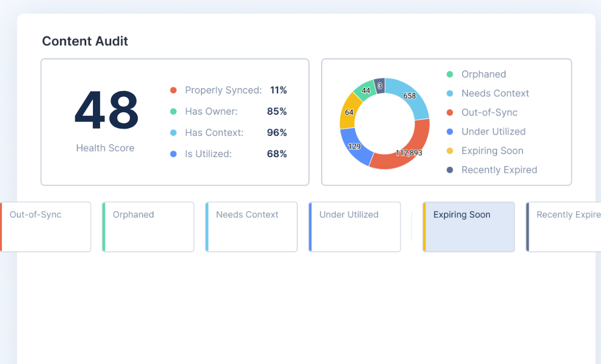Open the Recently Expired tab
Screen dimensions: 601x364
pyautogui.click(x=563, y=227)
